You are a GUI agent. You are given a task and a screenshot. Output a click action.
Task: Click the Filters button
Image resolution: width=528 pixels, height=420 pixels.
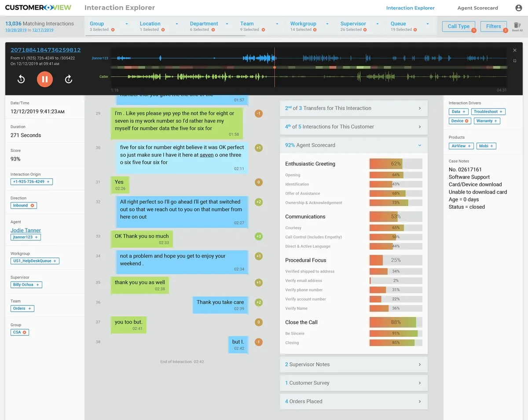[494, 26]
